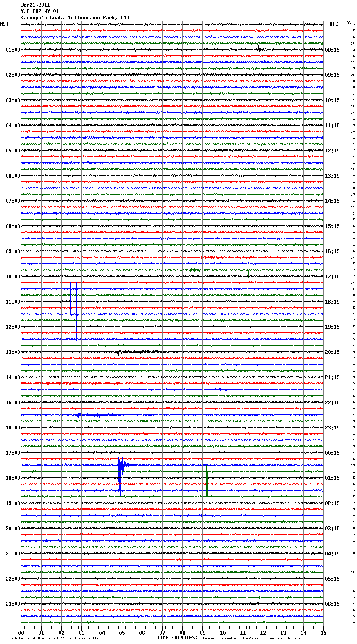The image size is (357, 644).
Task: Select station code text YJC EHZ WY 01
Action: point(40,11)
